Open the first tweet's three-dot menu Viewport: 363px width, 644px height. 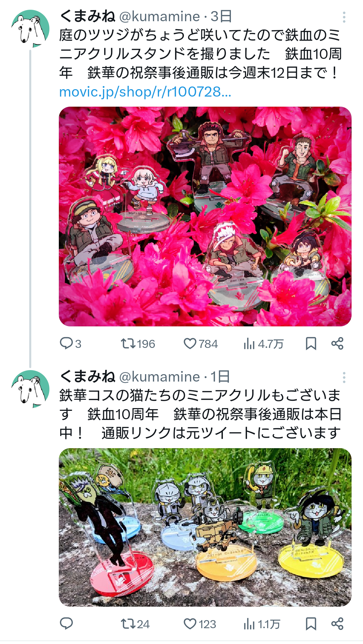[x=344, y=17]
